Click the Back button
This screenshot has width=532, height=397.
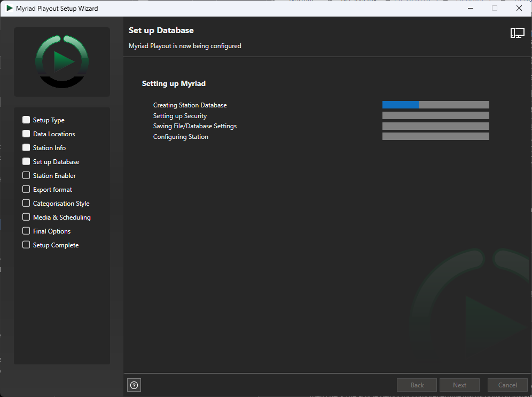click(417, 385)
